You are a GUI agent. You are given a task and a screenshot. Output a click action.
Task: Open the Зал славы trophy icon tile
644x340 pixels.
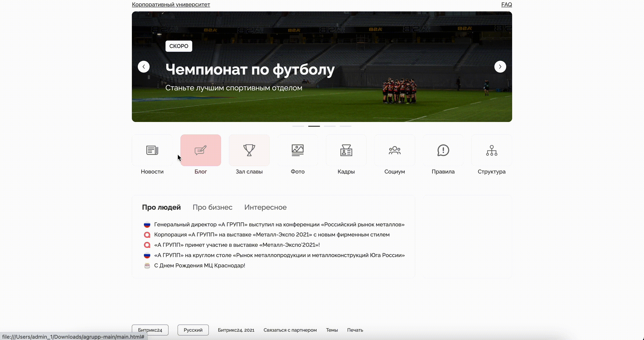coord(249,150)
